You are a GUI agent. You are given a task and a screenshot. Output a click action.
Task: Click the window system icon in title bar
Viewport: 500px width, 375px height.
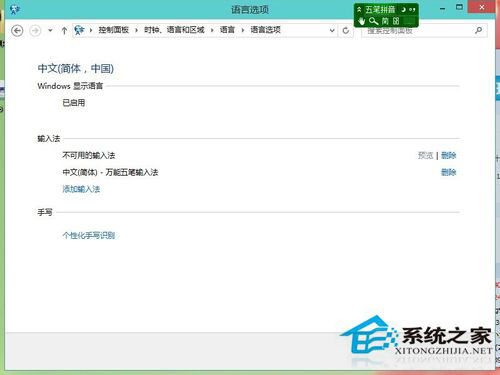(x=14, y=10)
